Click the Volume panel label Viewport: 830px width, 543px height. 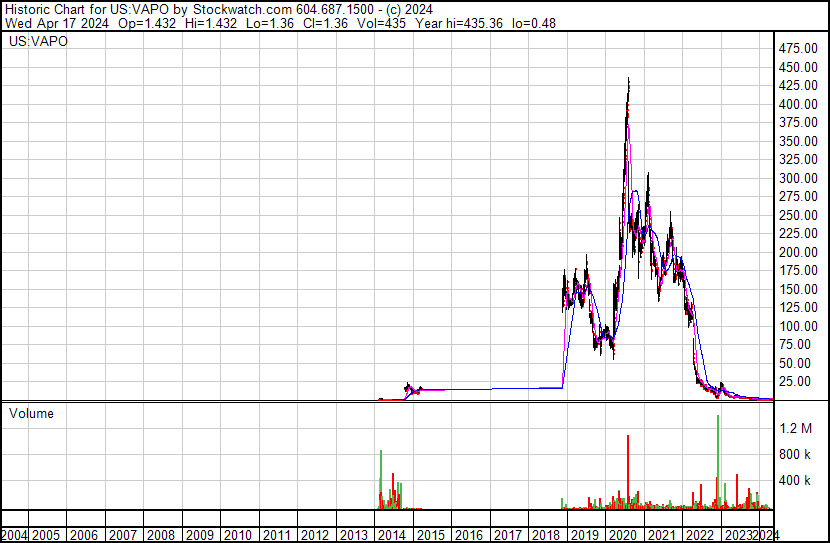[31, 413]
